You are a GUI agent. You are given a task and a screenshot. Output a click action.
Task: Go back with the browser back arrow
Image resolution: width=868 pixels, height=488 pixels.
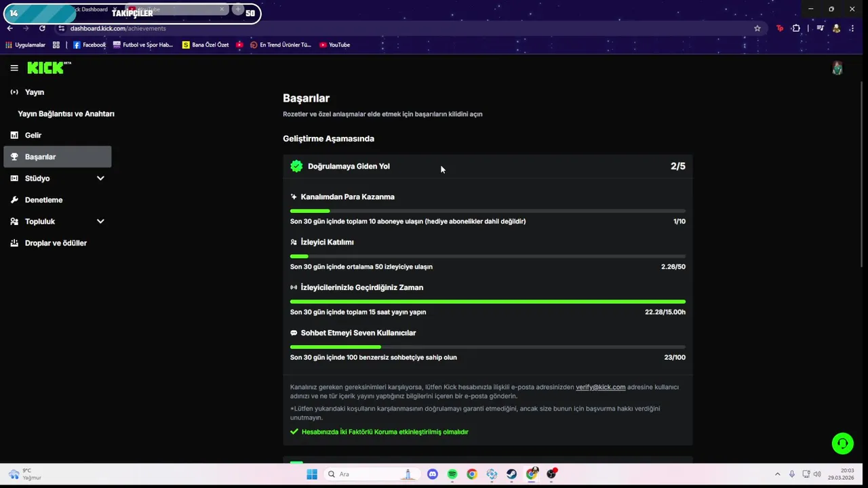(9, 28)
